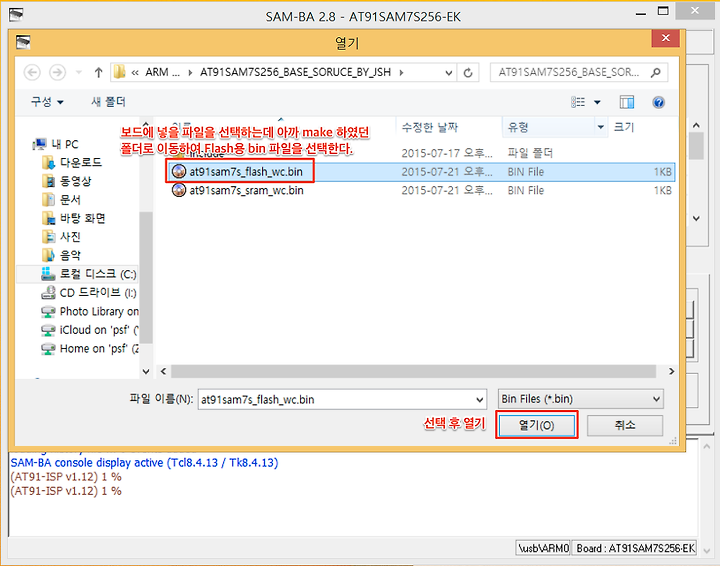The width and height of the screenshot is (720, 566).
Task: Open help with the question mark icon
Action: (x=658, y=102)
